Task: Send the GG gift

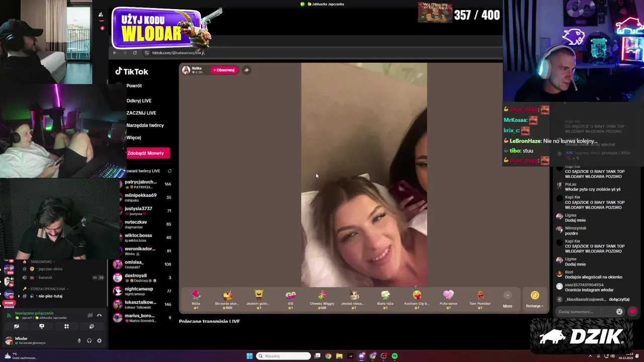Action: point(290,299)
